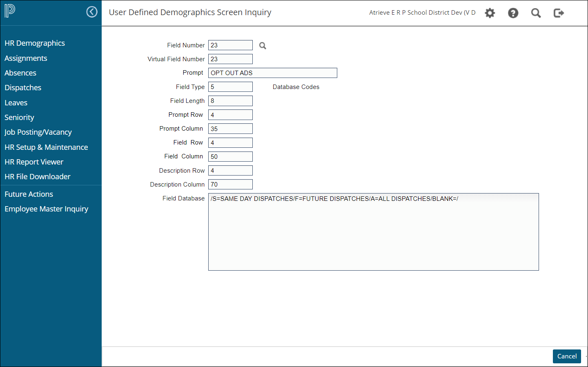Open HR Report Viewer
Image resolution: width=588 pixels, height=367 pixels.
[34, 162]
